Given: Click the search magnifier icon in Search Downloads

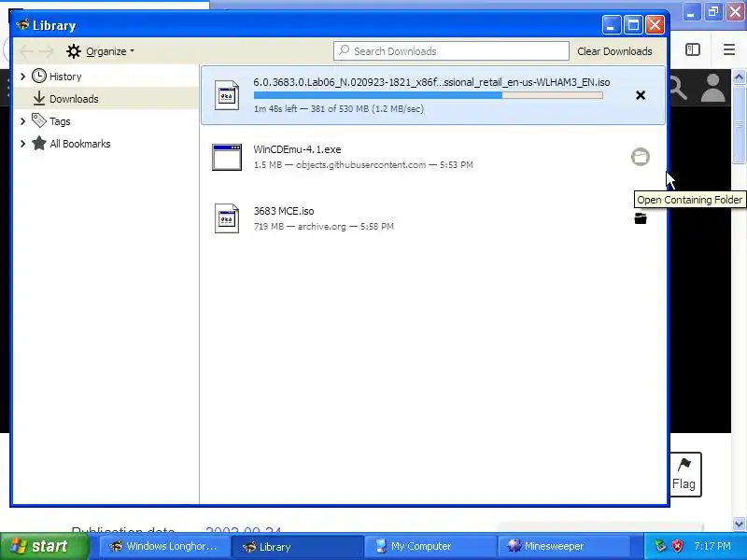Looking at the screenshot, I should (x=344, y=50).
